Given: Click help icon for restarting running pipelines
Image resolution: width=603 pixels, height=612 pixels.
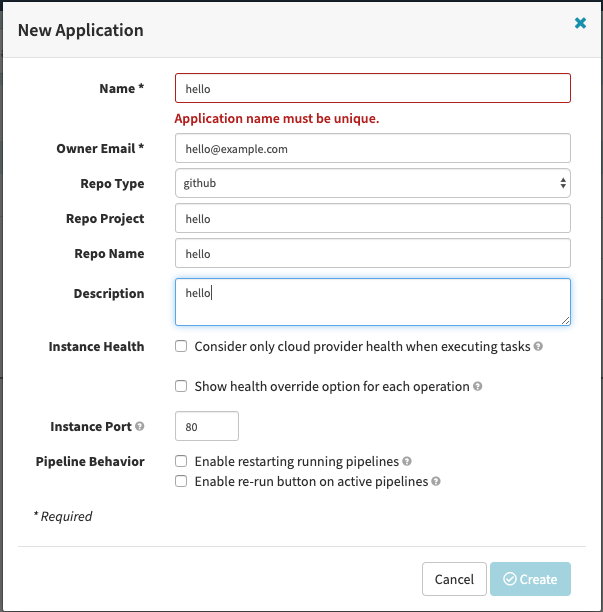Looking at the screenshot, I should click(x=407, y=461).
